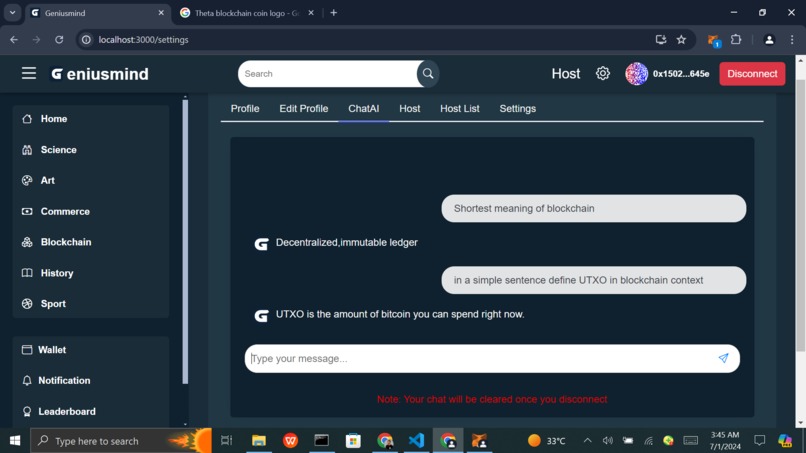Viewport: 806px width, 453px height.
Task: Go back in browser history
Action: pyautogui.click(x=14, y=40)
